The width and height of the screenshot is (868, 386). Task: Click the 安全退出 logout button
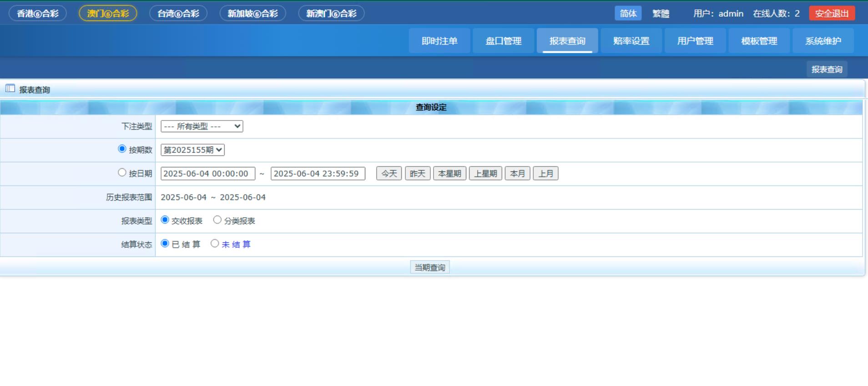click(x=832, y=14)
